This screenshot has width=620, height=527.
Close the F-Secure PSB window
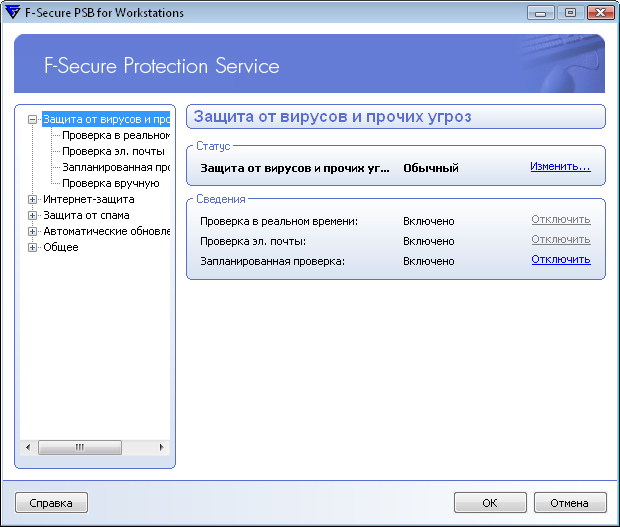(600, 13)
